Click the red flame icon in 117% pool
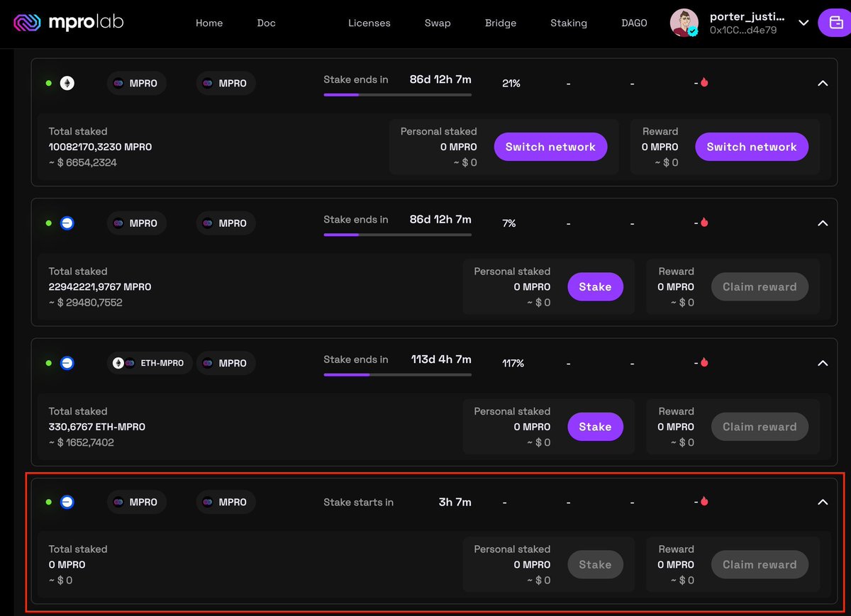Screen dimensions: 851x616 pos(704,362)
